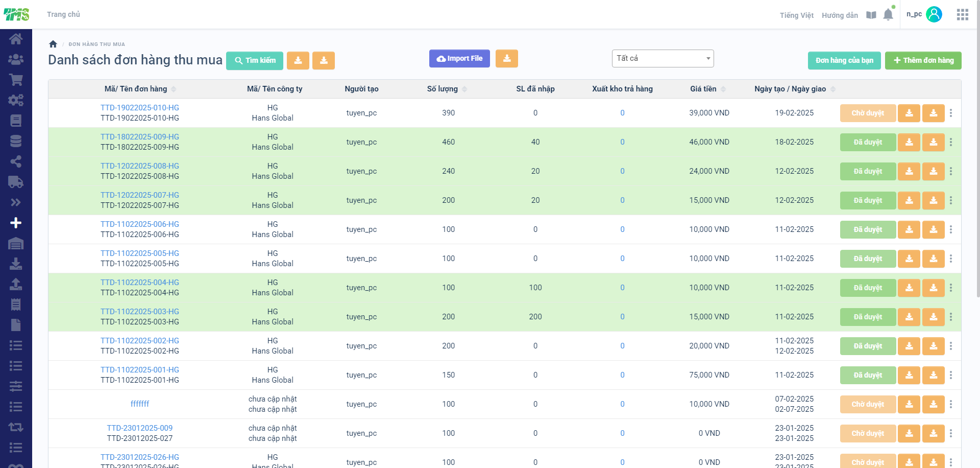
Task: Click Xuất kho trả hàng value for TTD-19022025-010-HG
Action: click(622, 113)
